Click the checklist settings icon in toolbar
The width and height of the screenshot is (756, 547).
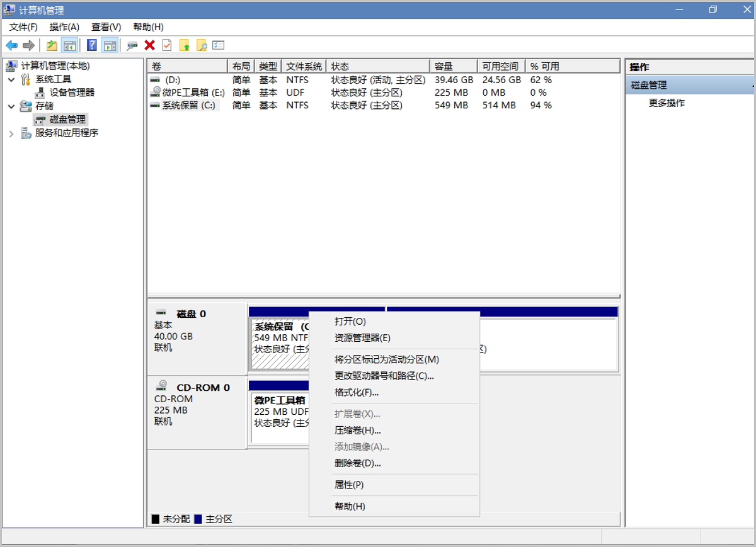coord(219,45)
